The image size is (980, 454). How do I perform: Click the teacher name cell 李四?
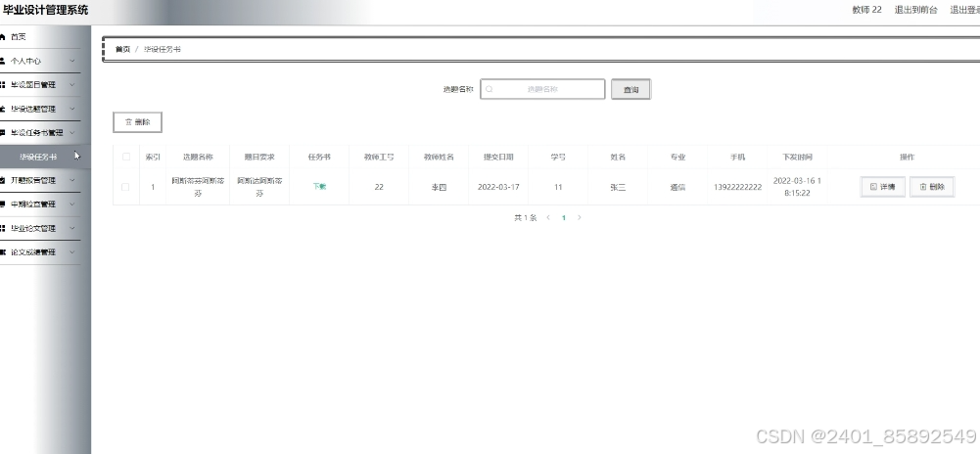[439, 187]
